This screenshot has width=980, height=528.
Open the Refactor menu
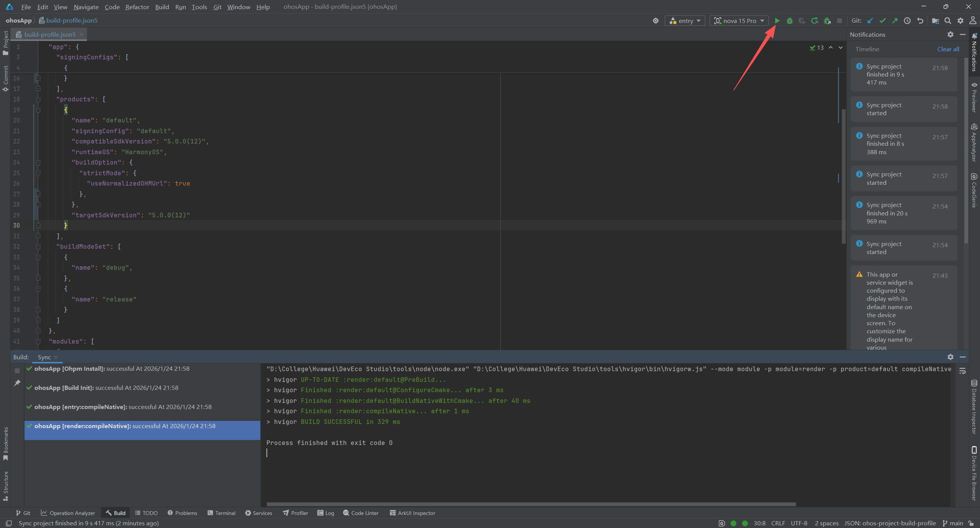click(137, 7)
